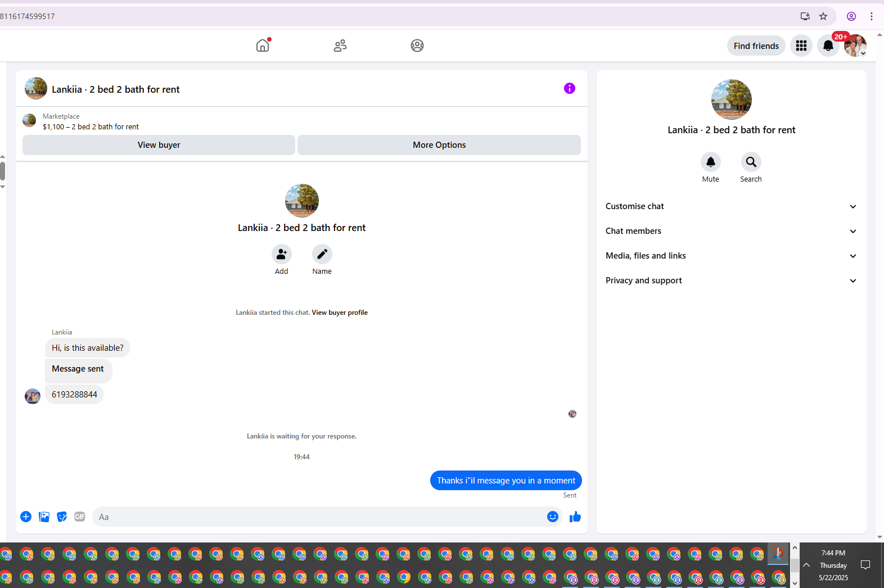Click the "Thanks i"il message you in a moment" bubble
Screen dimensions: 884x588
point(506,481)
